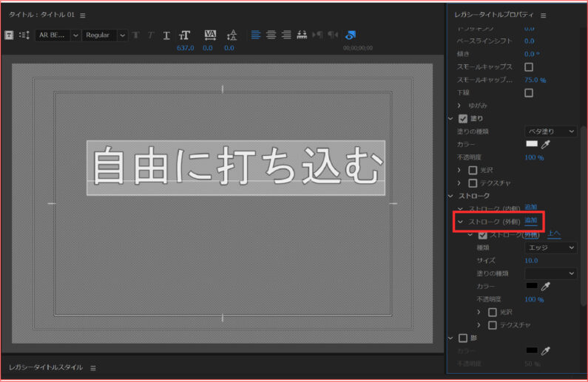588x382 pixels.
Task: Uncheck the 塗り fill checkbox
Action: point(463,118)
